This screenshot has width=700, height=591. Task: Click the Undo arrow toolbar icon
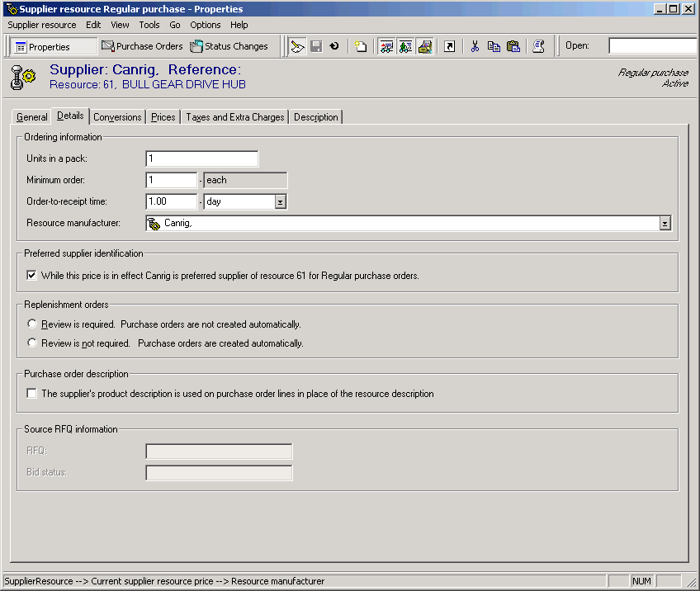coord(334,46)
